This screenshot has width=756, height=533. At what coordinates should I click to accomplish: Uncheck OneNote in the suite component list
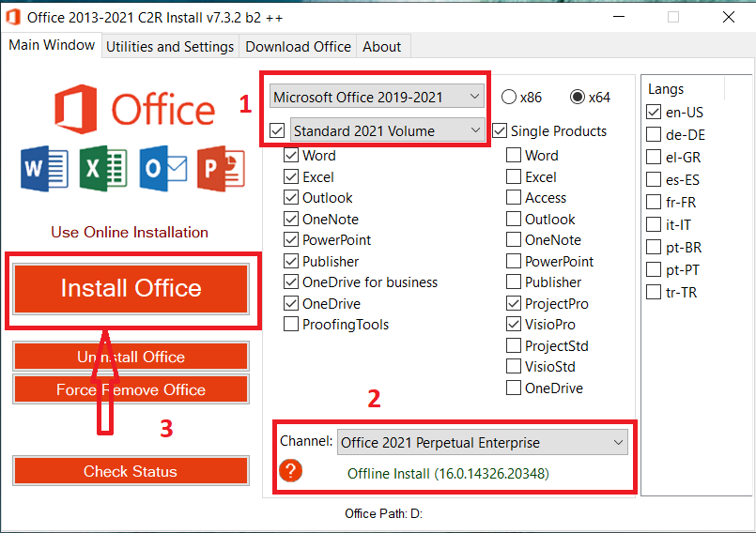291,220
